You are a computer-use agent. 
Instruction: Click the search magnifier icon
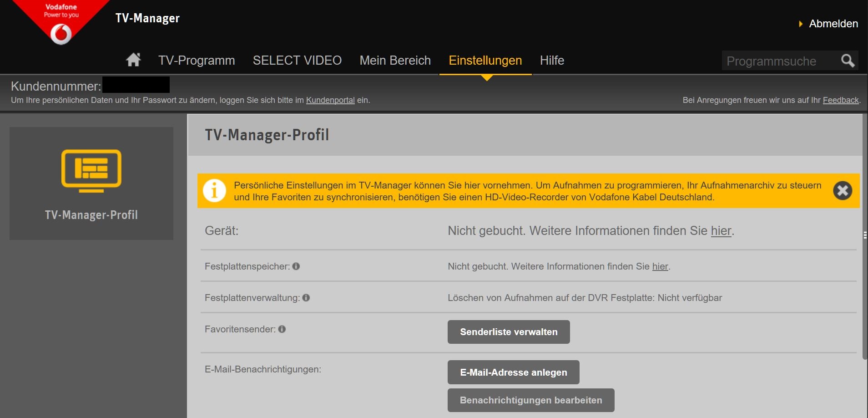coord(848,61)
